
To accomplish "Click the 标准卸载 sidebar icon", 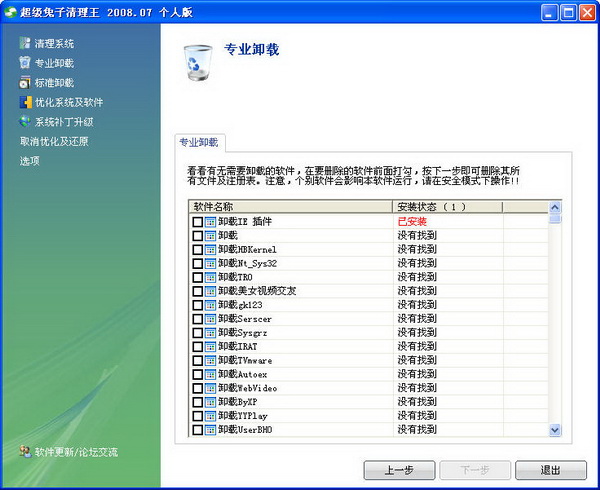I will 25,82.
